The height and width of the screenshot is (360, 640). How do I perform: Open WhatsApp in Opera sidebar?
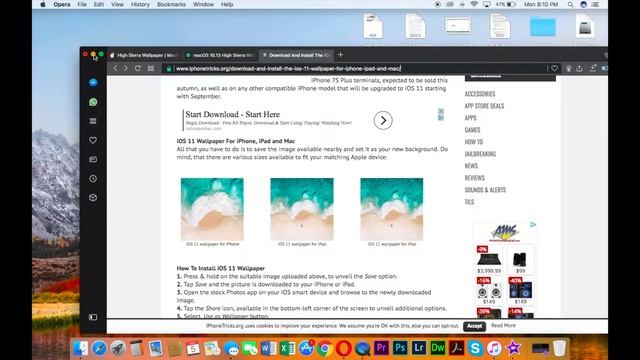pos(93,102)
